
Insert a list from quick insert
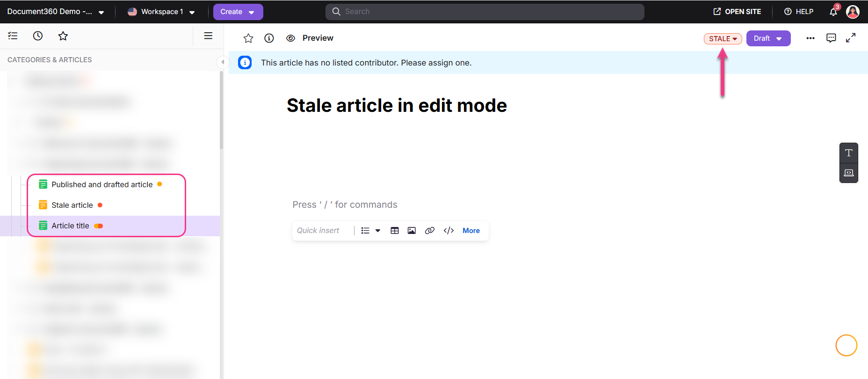366,231
